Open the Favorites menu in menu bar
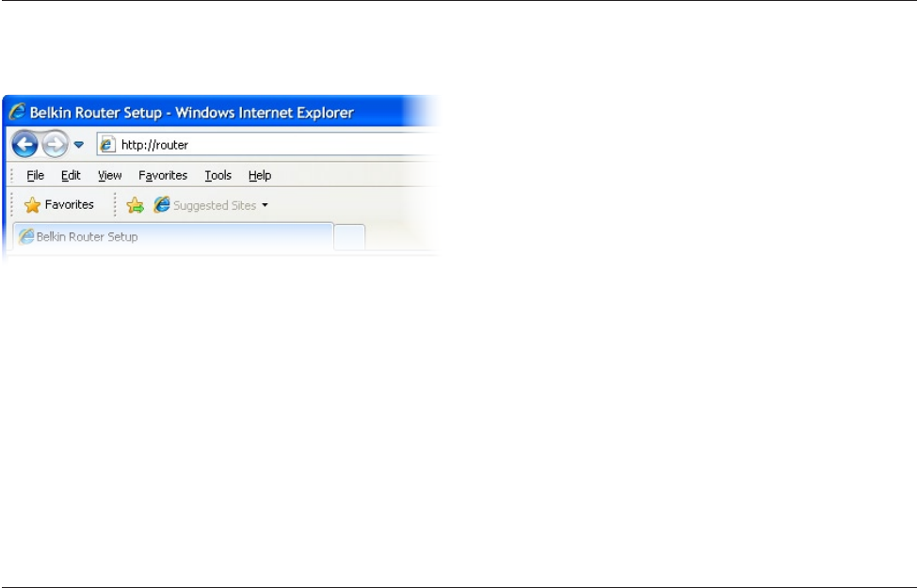 163,175
